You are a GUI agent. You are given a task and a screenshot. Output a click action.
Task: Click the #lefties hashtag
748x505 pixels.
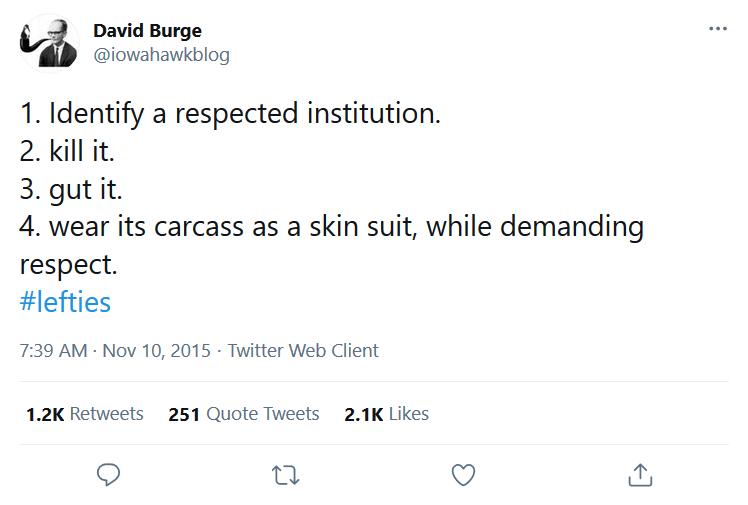pyautogui.click(x=65, y=302)
